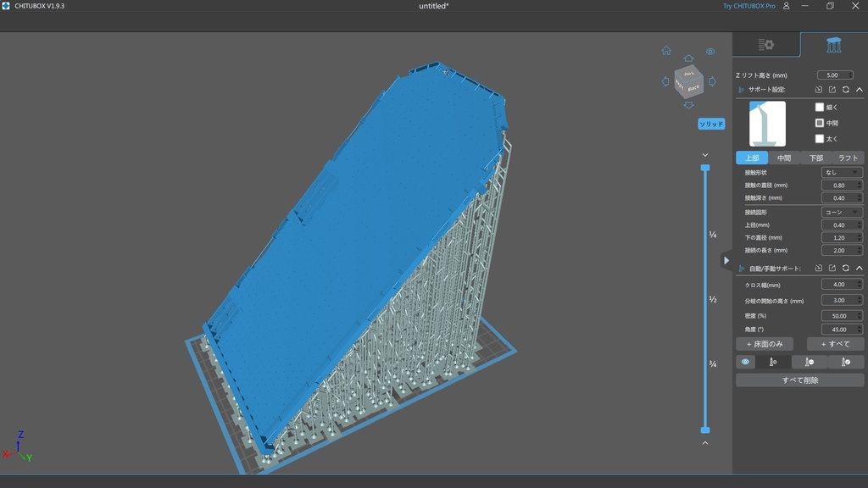Toggle the ソリッド solid render mode
This screenshot has width=868, height=488.
[711, 124]
